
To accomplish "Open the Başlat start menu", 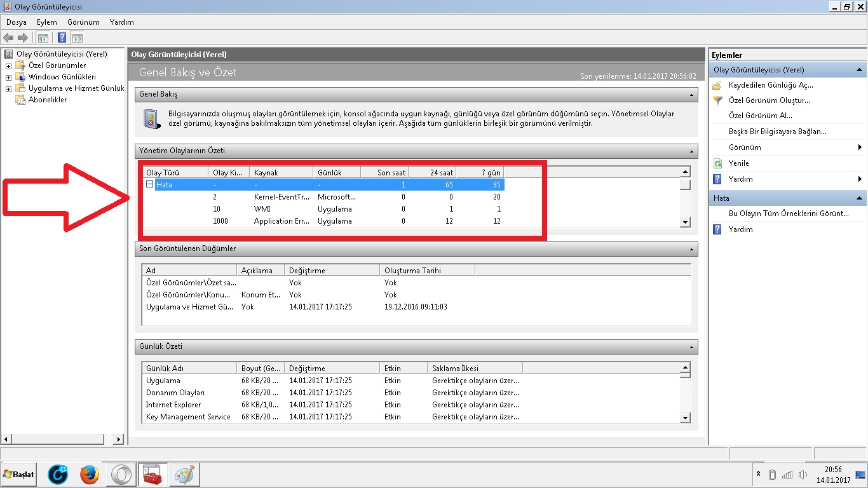I will point(19,475).
